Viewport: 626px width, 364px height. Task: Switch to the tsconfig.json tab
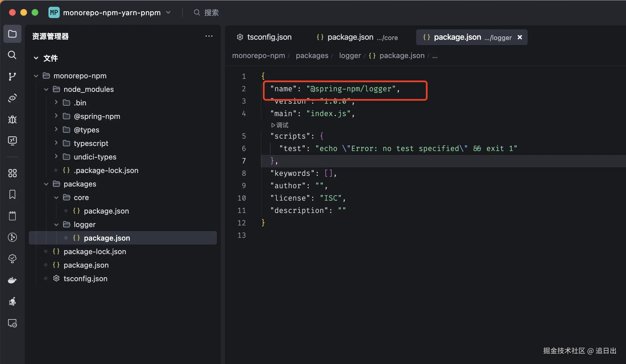264,37
